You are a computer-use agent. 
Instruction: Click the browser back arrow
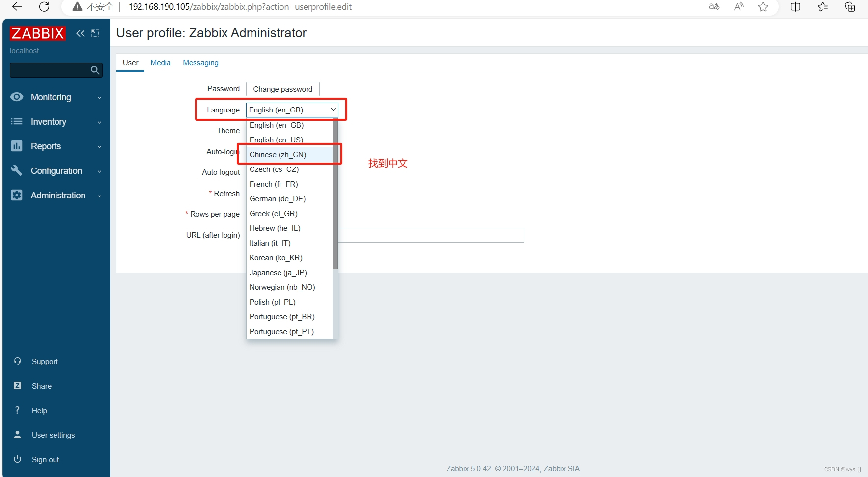(17, 7)
